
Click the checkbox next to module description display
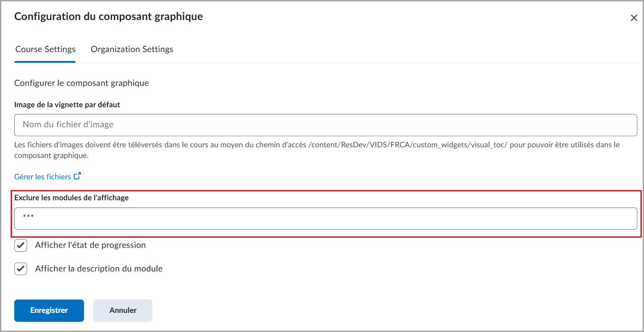[20, 268]
